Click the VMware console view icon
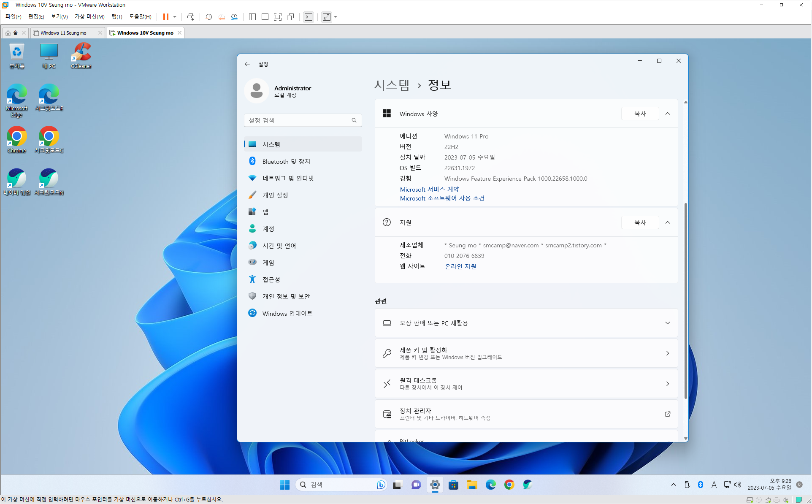 point(309,17)
